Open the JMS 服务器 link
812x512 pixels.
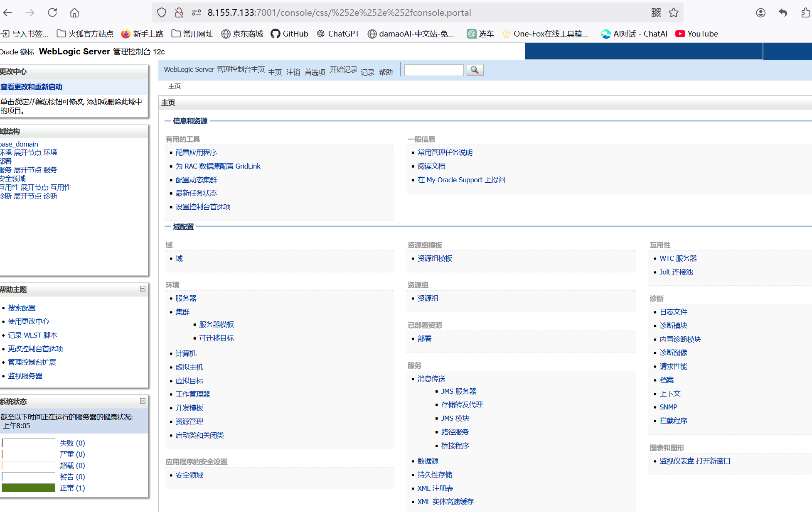click(458, 391)
